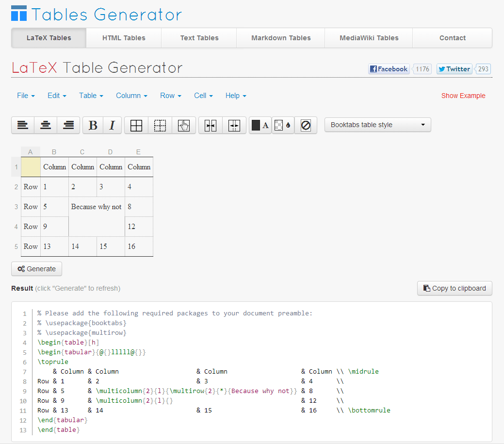Image resolution: width=504 pixels, height=444 pixels.
Task: Click the \toprule line in result code
Action: (x=53, y=362)
